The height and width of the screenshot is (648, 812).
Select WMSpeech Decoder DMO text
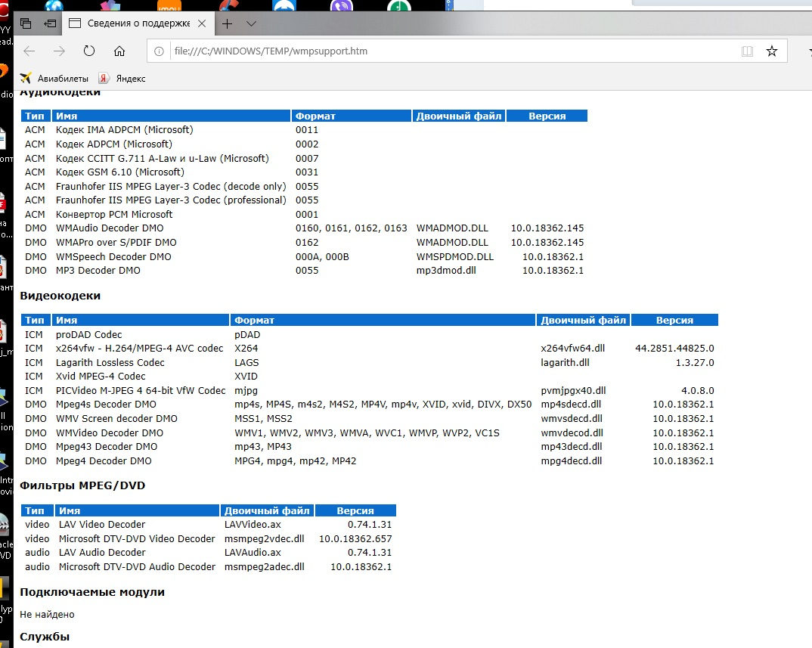point(113,257)
